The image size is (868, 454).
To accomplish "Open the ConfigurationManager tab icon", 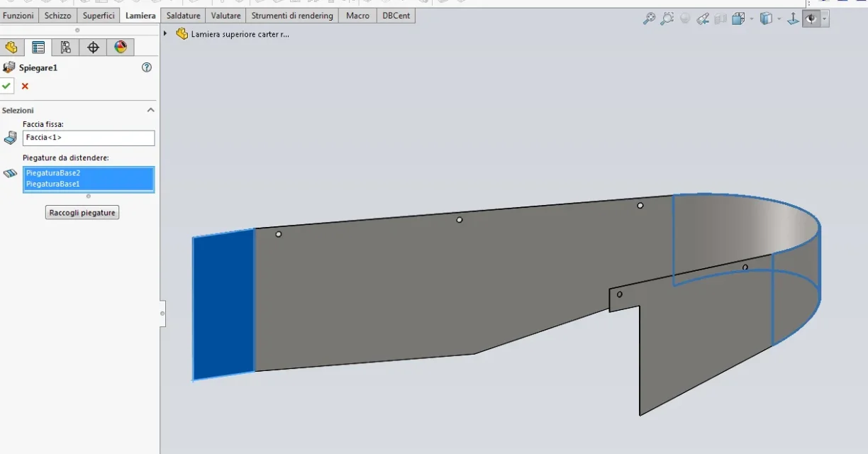I will coord(65,48).
